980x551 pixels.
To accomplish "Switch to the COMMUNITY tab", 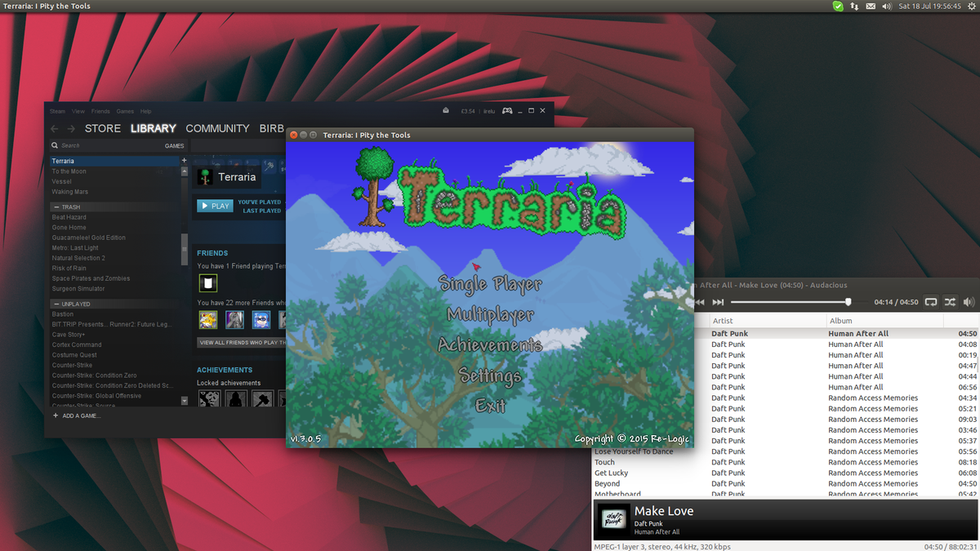I will tap(217, 128).
